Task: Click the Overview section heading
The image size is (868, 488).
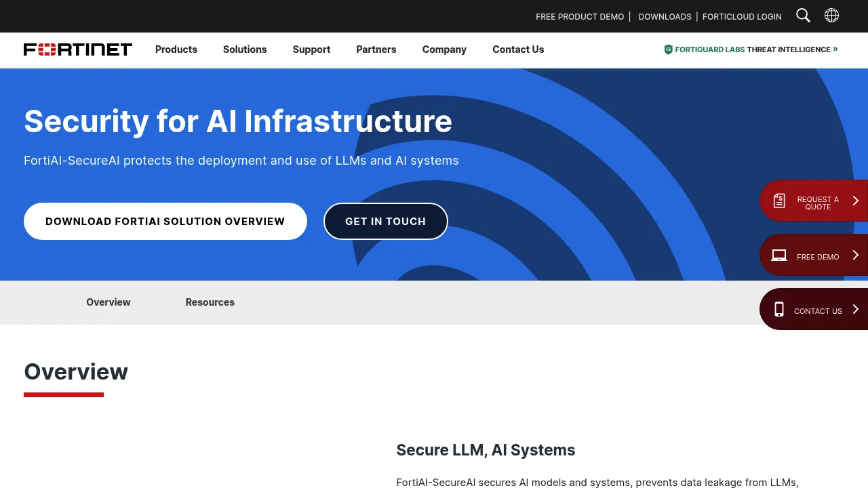Action: [x=76, y=371]
